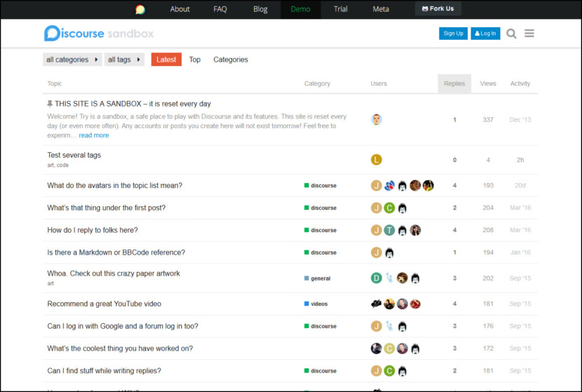
Task: Expand the 'all tags' dropdown
Action: pos(125,60)
